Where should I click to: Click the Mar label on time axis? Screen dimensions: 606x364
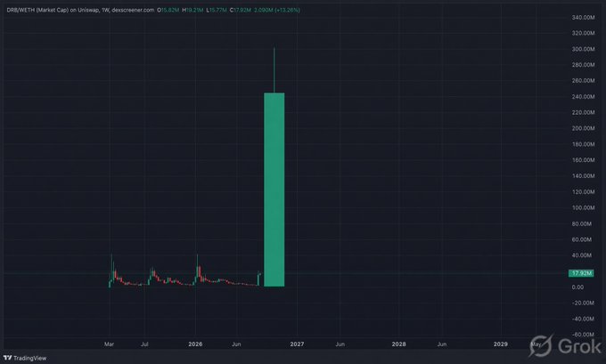pyautogui.click(x=109, y=344)
